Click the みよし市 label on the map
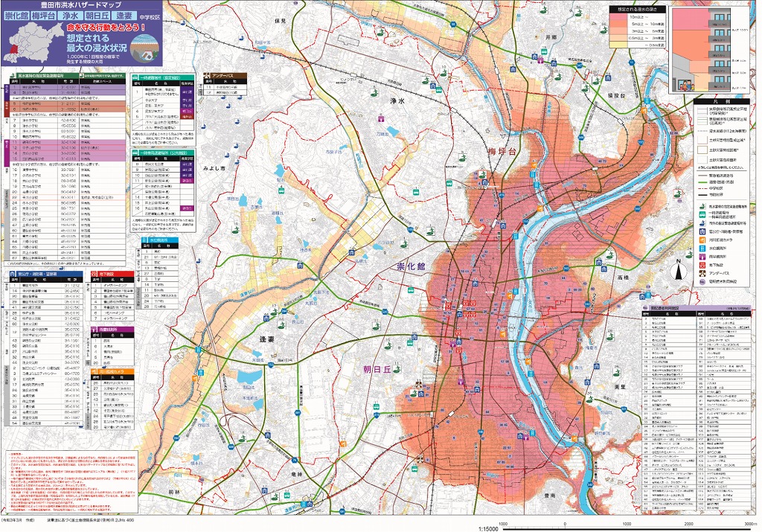This screenshot has height=532, width=762. (x=214, y=170)
